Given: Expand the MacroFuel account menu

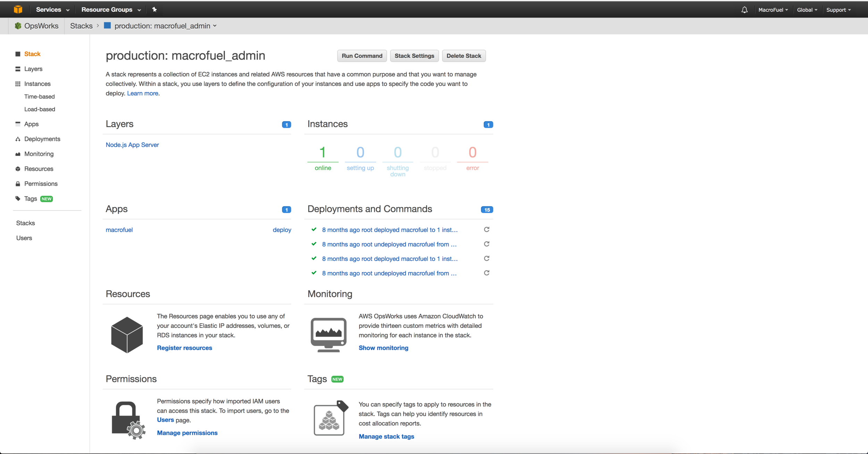Looking at the screenshot, I should [773, 10].
